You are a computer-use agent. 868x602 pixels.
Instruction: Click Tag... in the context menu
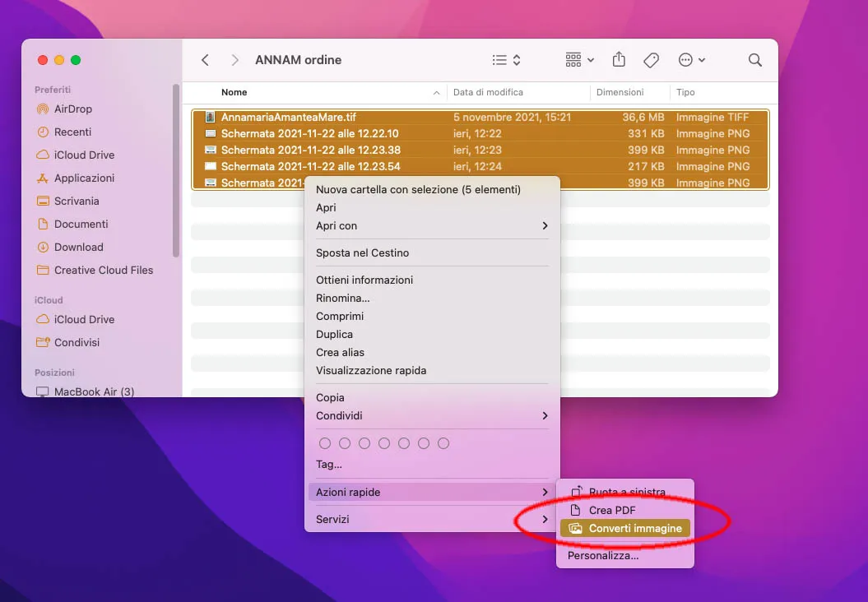[x=329, y=464]
